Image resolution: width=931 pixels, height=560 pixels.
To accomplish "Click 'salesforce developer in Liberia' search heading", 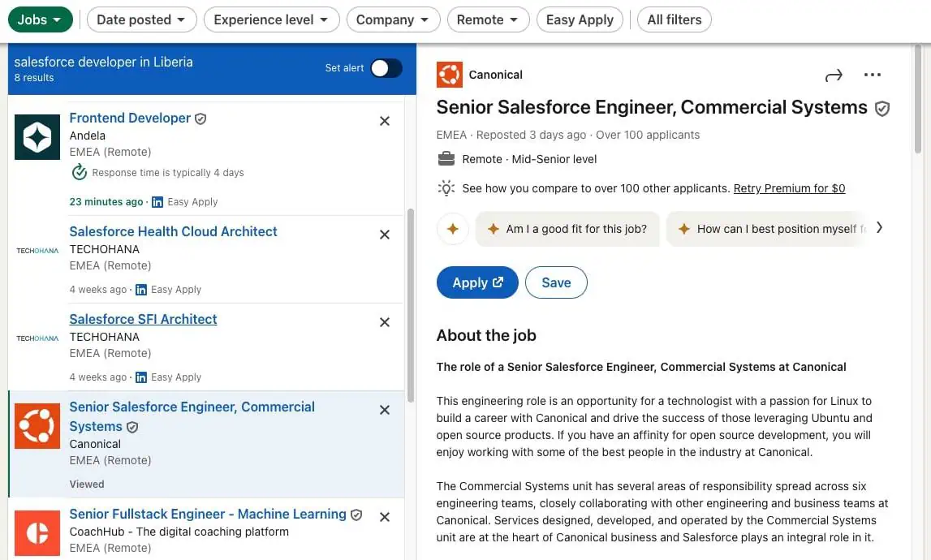I will tap(103, 62).
